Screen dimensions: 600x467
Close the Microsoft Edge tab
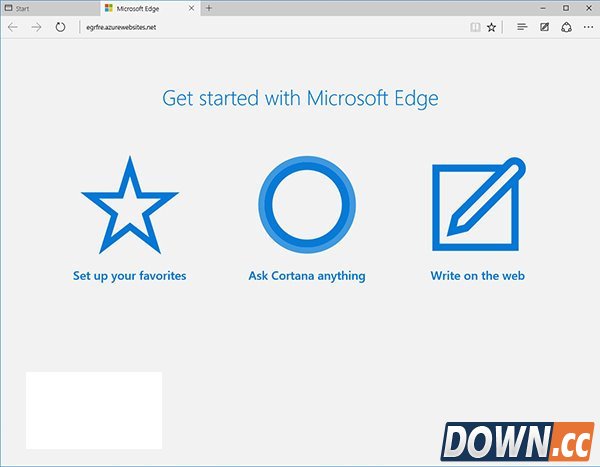pyautogui.click(x=192, y=8)
